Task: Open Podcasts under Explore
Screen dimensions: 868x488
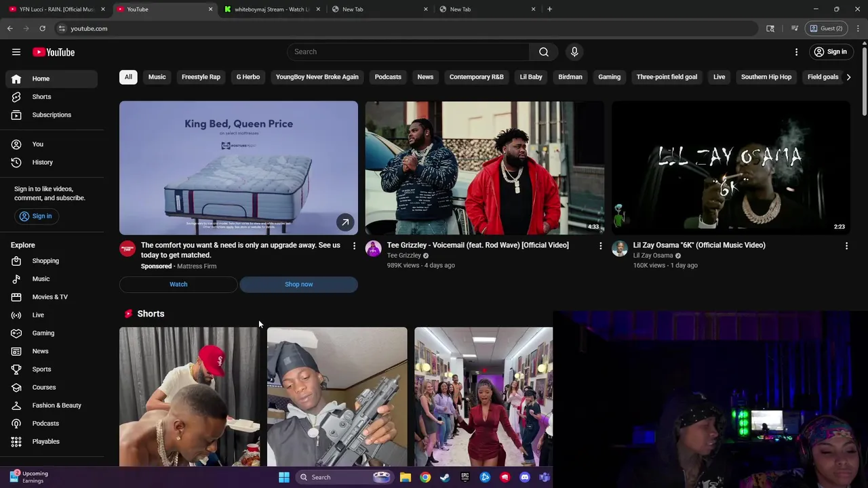Action: tap(52, 424)
